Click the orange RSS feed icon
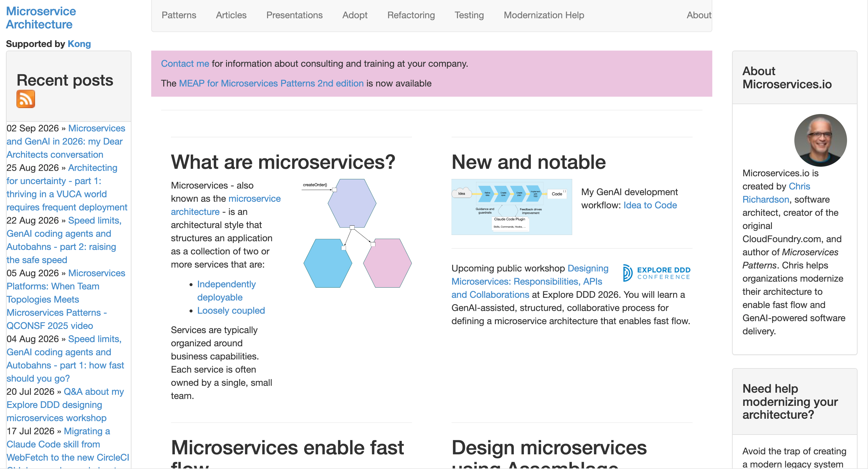Image resolution: width=868 pixels, height=469 pixels. [26, 99]
